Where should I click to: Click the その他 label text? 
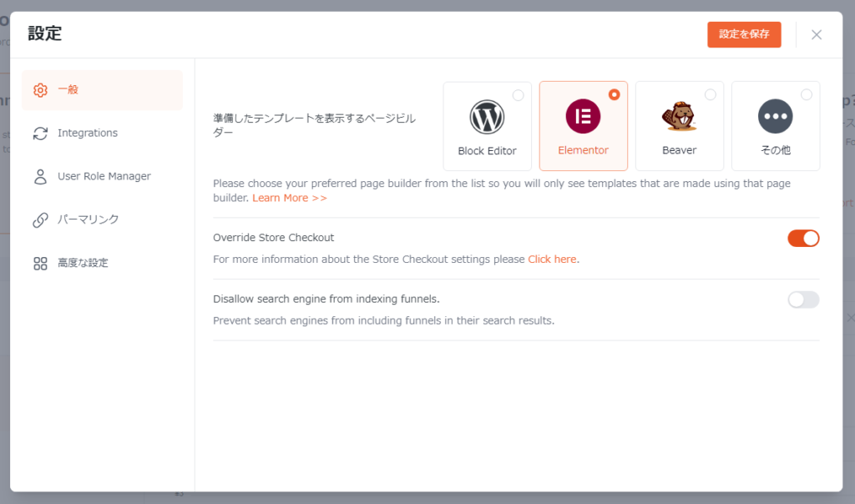click(776, 150)
